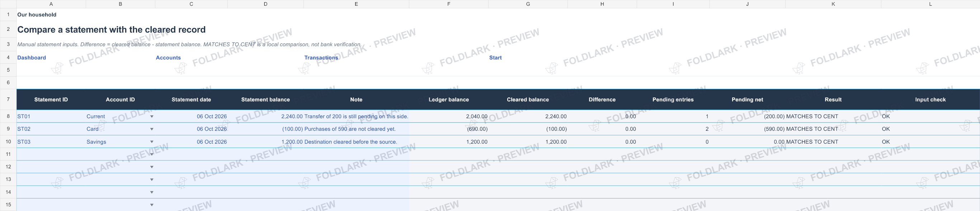Open the Start link
The height and width of the screenshot is (211, 980).
[x=495, y=58]
